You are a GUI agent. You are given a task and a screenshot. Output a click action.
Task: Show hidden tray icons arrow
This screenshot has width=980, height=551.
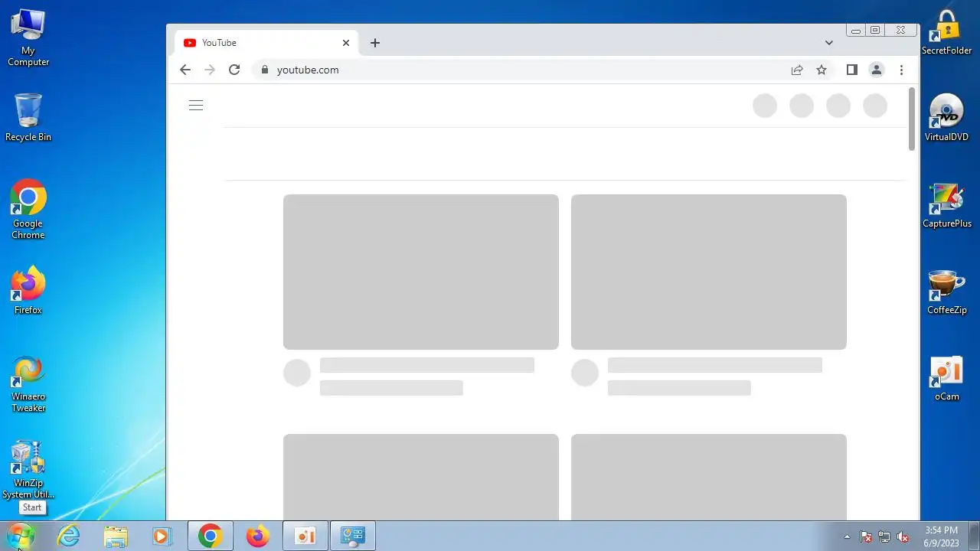coord(847,536)
